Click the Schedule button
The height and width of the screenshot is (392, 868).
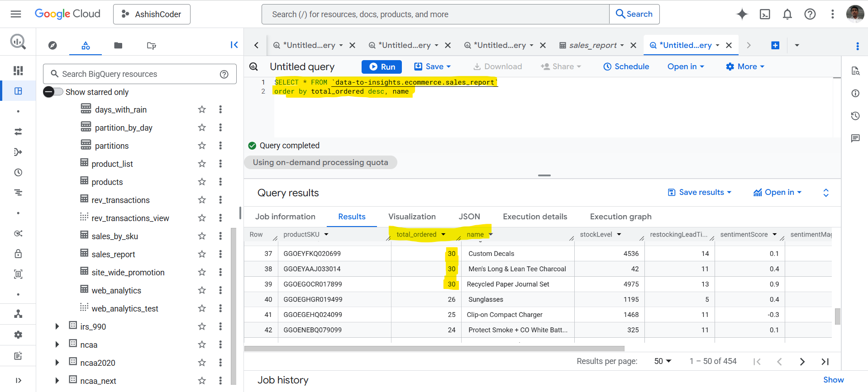click(x=626, y=66)
